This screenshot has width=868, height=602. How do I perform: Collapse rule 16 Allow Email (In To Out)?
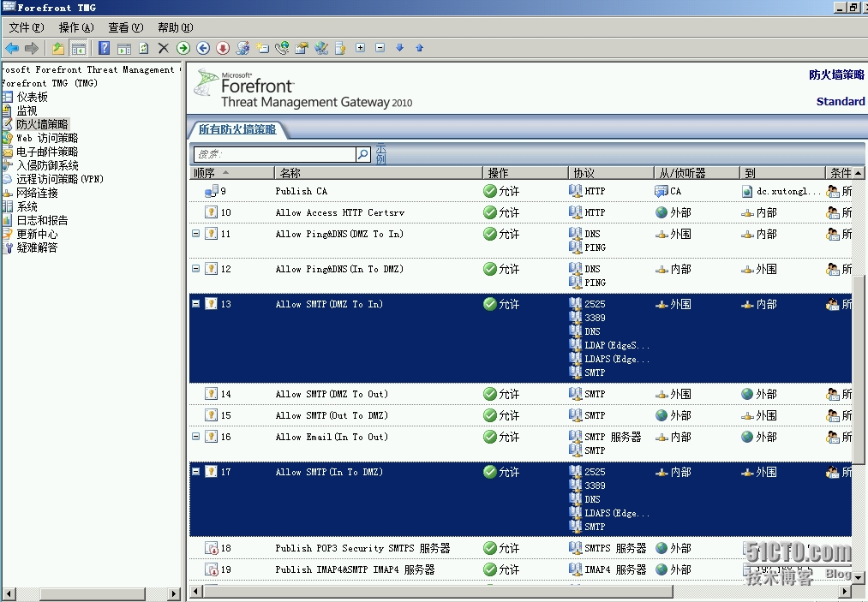point(195,436)
